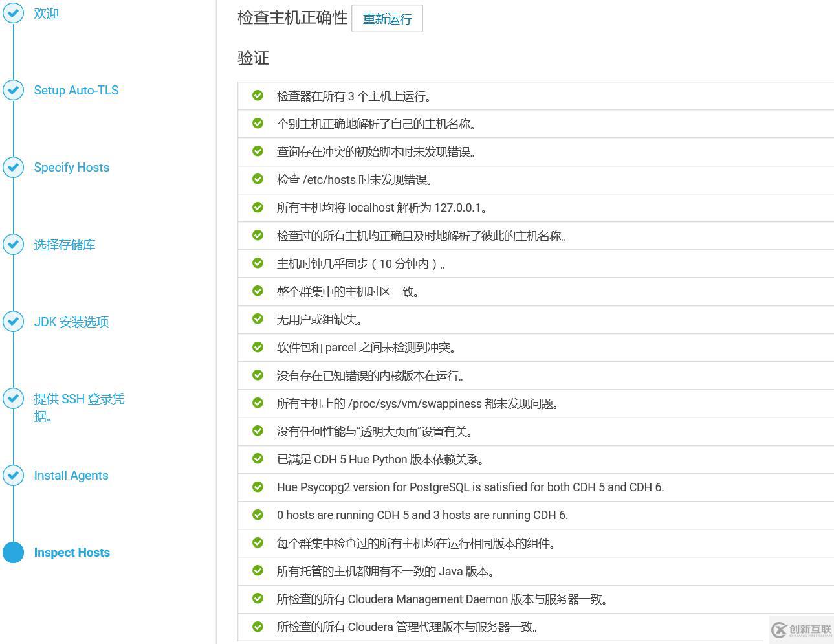Click green check for swappiness row
This screenshot has height=644, width=834.
click(258, 403)
